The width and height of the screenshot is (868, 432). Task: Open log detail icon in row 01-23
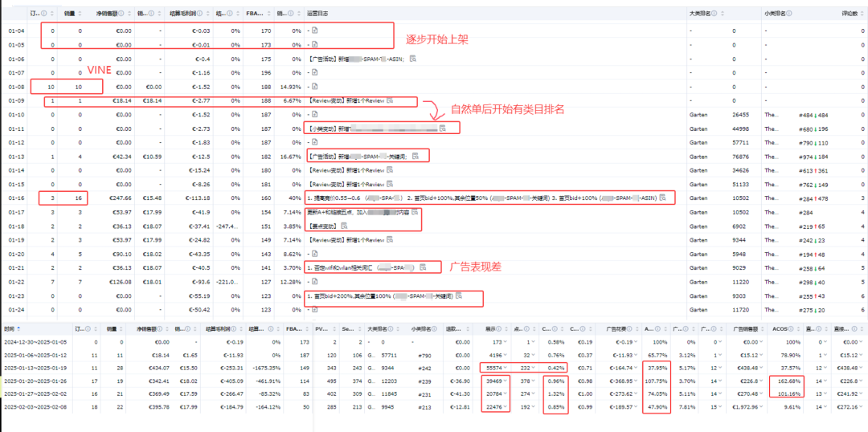[459, 296]
